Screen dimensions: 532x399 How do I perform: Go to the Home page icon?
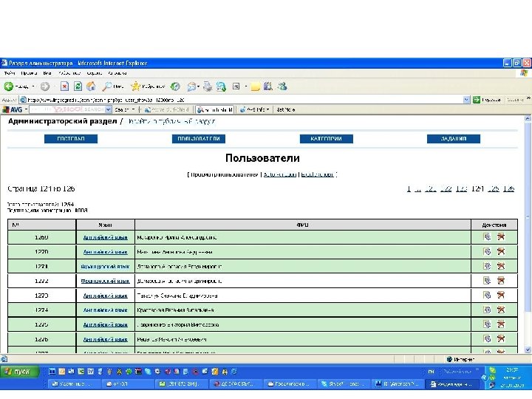pyautogui.click(x=91, y=86)
